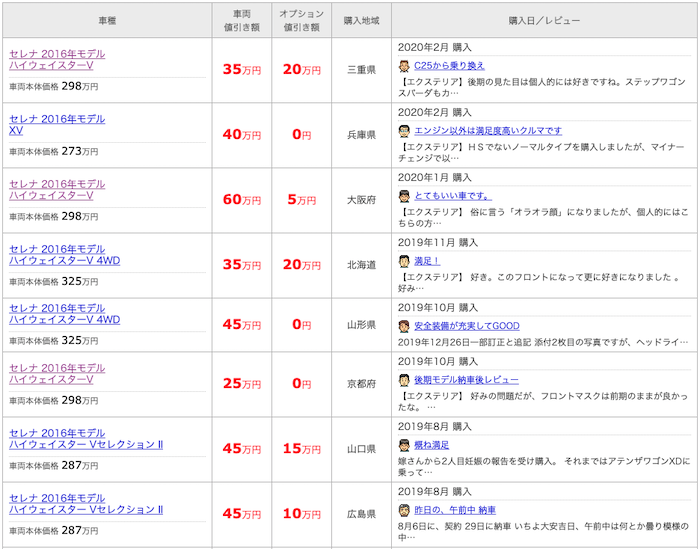Viewport: 700px width, 549px height.
Task: Click the 山形県 region cell
Action: pyautogui.click(x=362, y=325)
